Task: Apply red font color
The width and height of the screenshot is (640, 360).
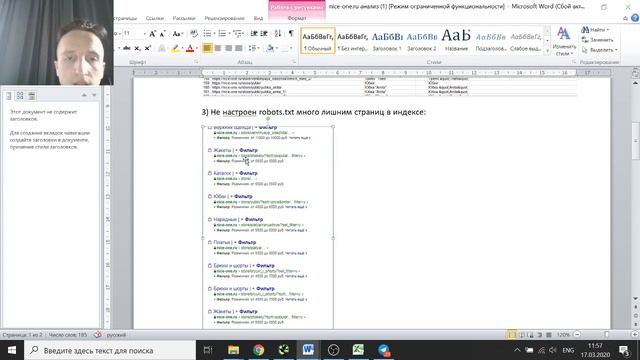Action: pyautogui.click(x=190, y=49)
